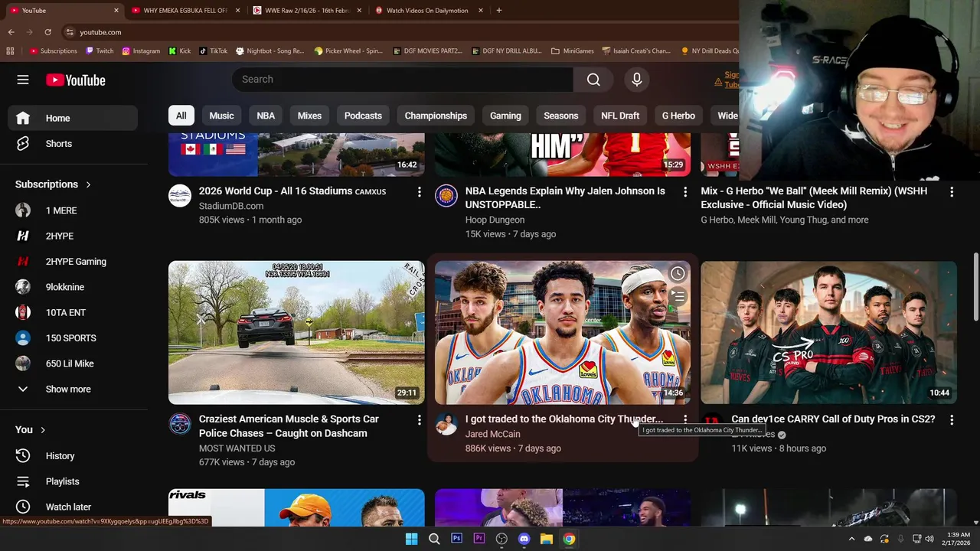This screenshot has width=980, height=551.
Task: Open History in the sidebar
Action: [73, 456]
